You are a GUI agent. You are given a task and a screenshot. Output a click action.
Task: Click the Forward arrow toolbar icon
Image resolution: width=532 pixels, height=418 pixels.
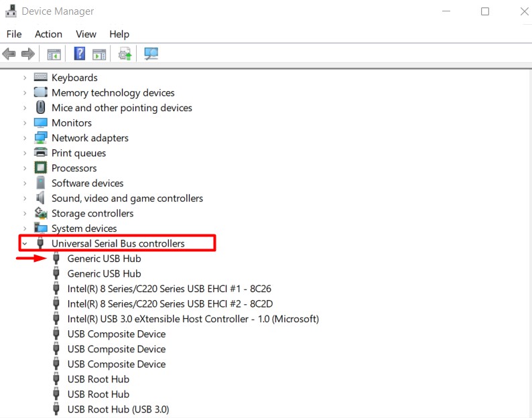pos(28,54)
